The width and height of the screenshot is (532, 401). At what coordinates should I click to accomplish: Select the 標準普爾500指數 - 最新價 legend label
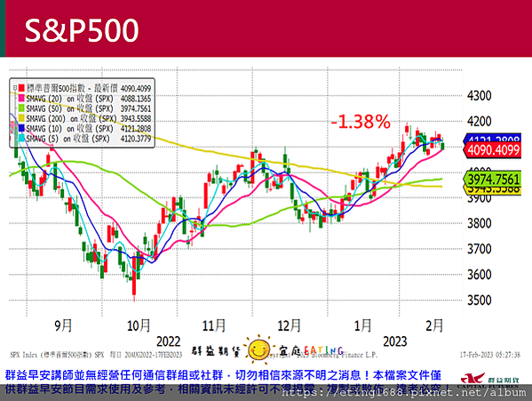click(x=72, y=88)
